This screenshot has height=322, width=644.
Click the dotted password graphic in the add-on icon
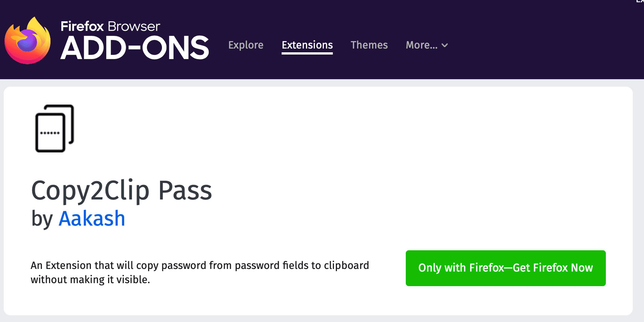49,133
